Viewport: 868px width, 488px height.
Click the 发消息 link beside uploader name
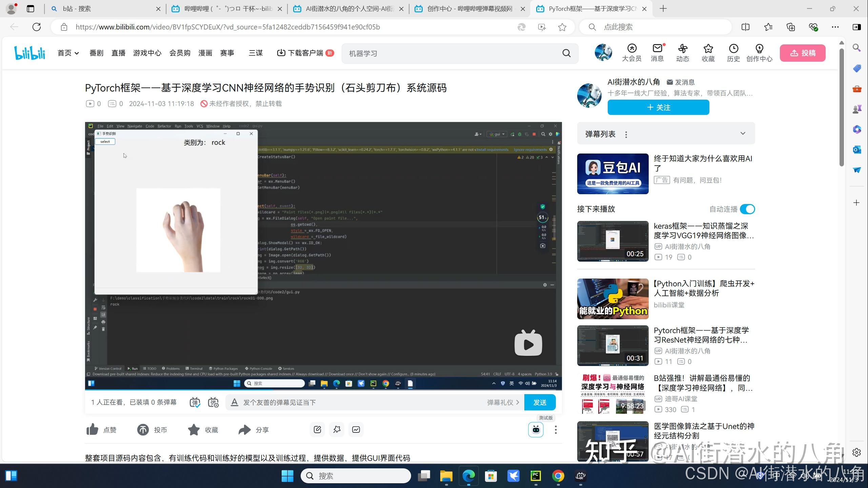[x=681, y=82]
